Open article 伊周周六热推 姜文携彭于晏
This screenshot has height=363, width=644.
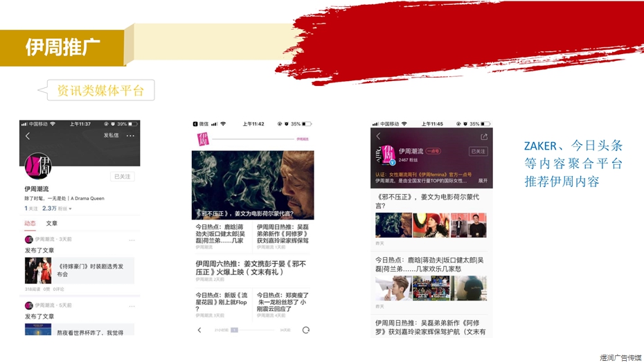(x=252, y=269)
